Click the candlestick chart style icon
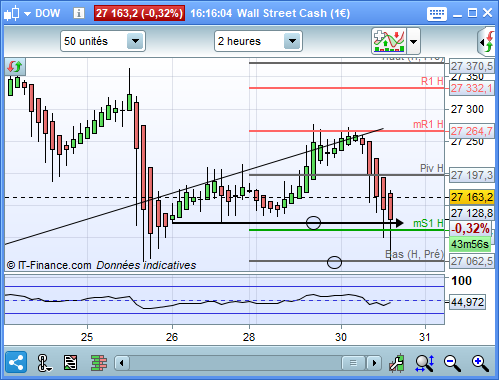Image resolution: width=499 pixels, height=380 pixels. (11, 14)
